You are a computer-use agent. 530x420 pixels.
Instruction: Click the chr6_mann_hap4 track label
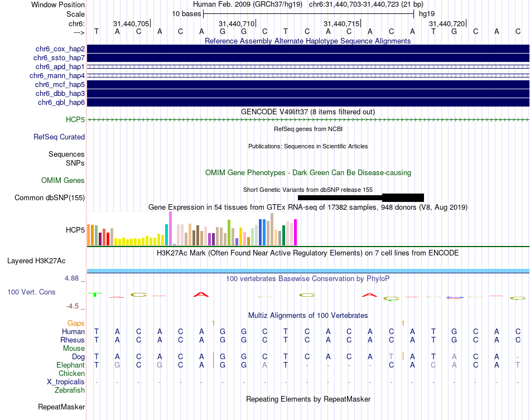click(57, 76)
